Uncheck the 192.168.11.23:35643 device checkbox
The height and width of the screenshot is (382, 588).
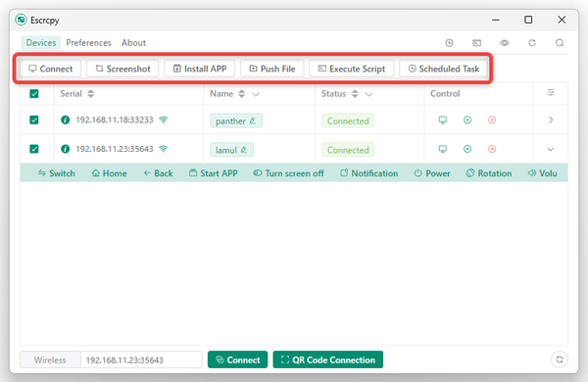34,149
